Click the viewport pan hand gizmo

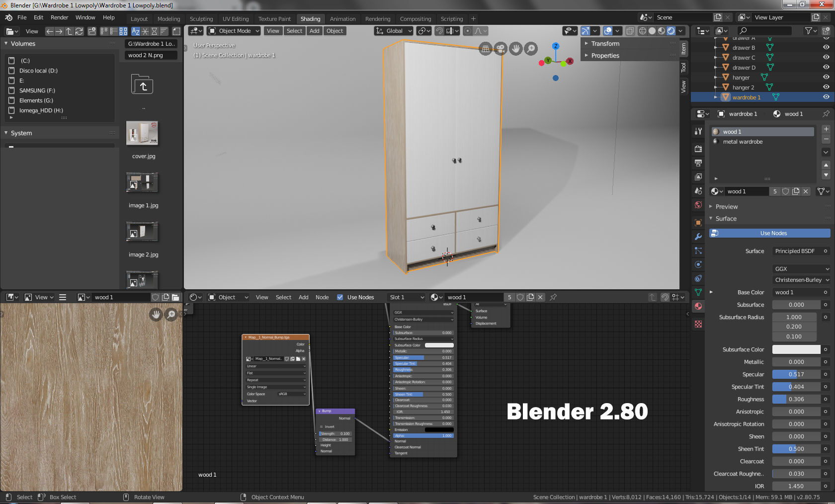(x=516, y=48)
